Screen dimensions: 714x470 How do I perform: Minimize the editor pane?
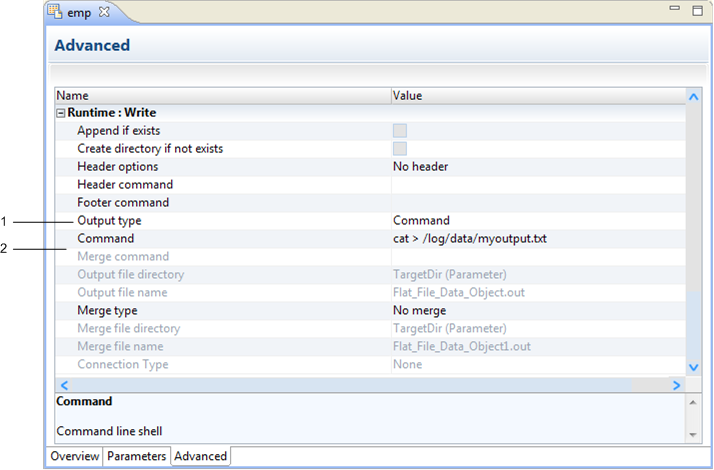[674, 8]
